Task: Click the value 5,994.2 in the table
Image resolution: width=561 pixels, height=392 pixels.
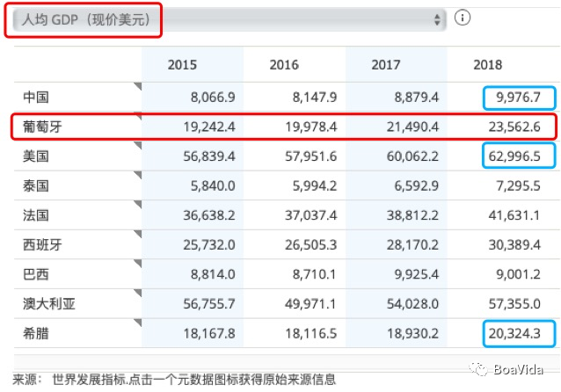Action: [x=315, y=186]
